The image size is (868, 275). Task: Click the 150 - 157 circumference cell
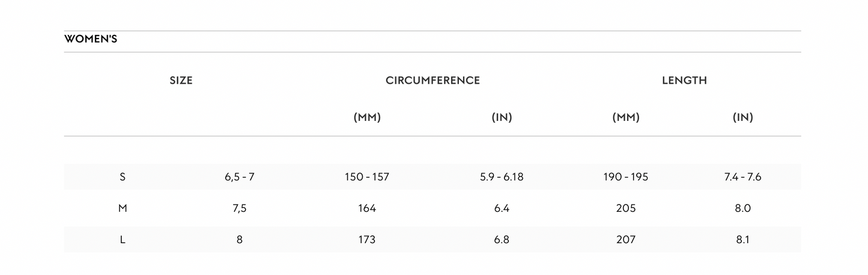367,177
